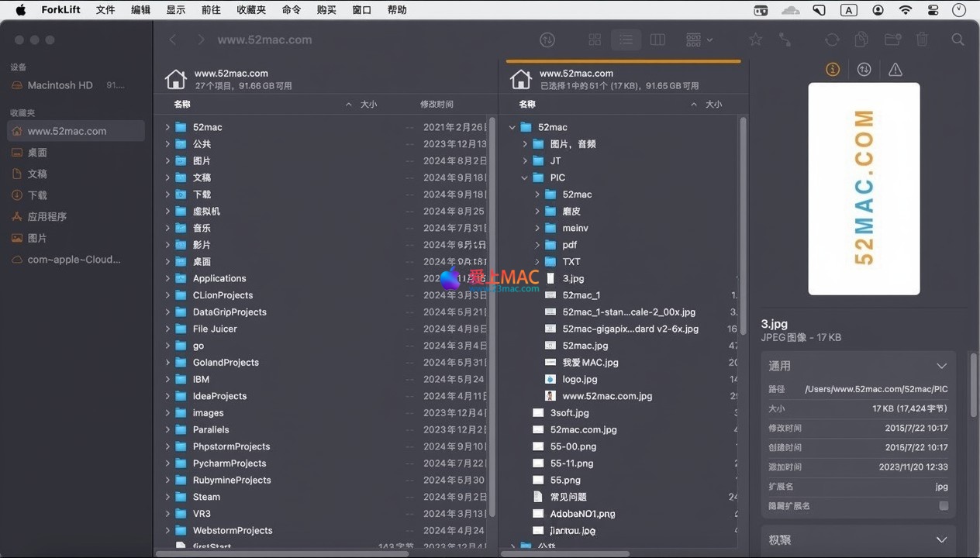Open search with the magnifier icon
980x558 pixels.
coord(958,40)
